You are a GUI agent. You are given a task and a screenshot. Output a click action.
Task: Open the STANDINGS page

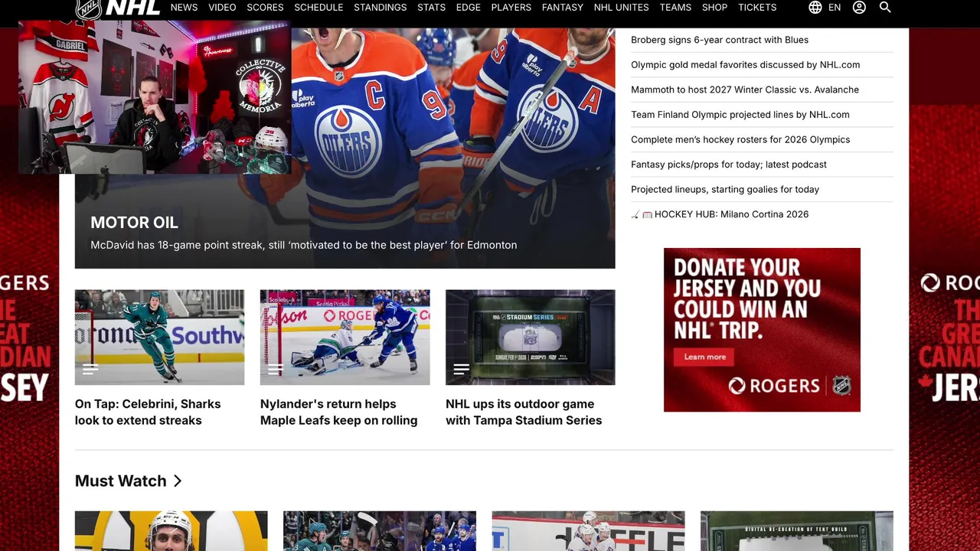[381, 8]
